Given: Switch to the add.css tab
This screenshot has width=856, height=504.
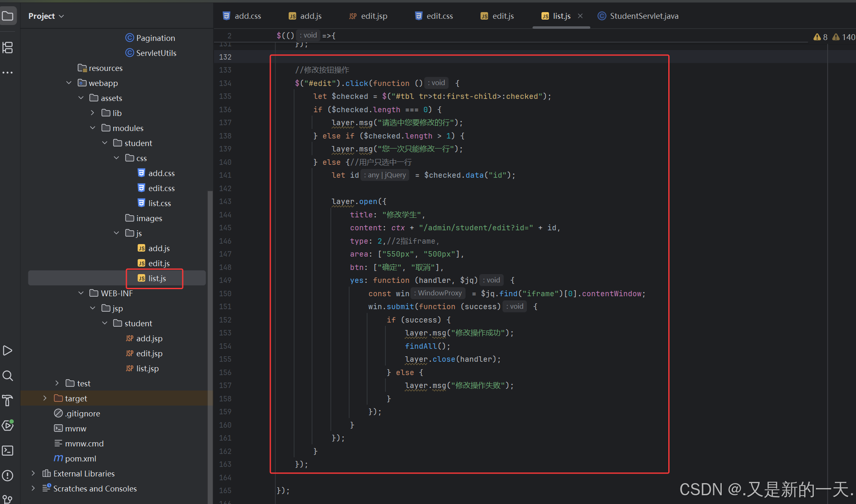Looking at the screenshot, I should [242, 16].
